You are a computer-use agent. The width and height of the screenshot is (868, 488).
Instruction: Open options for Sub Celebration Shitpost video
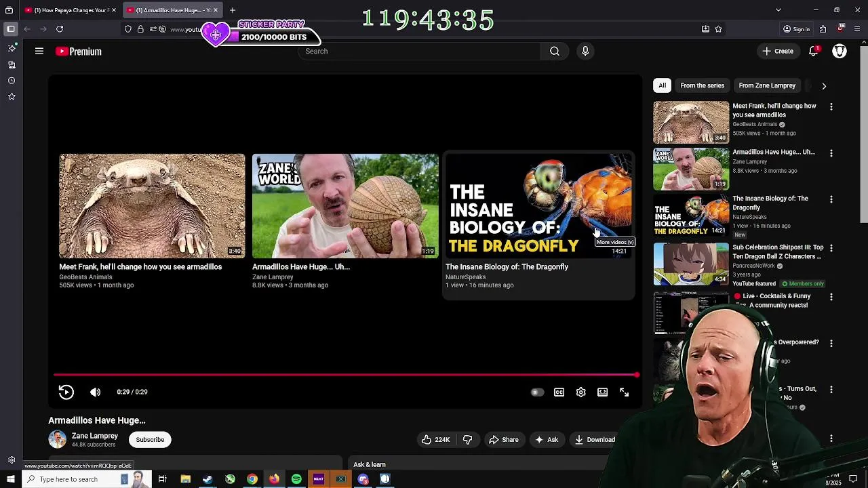tap(831, 248)
